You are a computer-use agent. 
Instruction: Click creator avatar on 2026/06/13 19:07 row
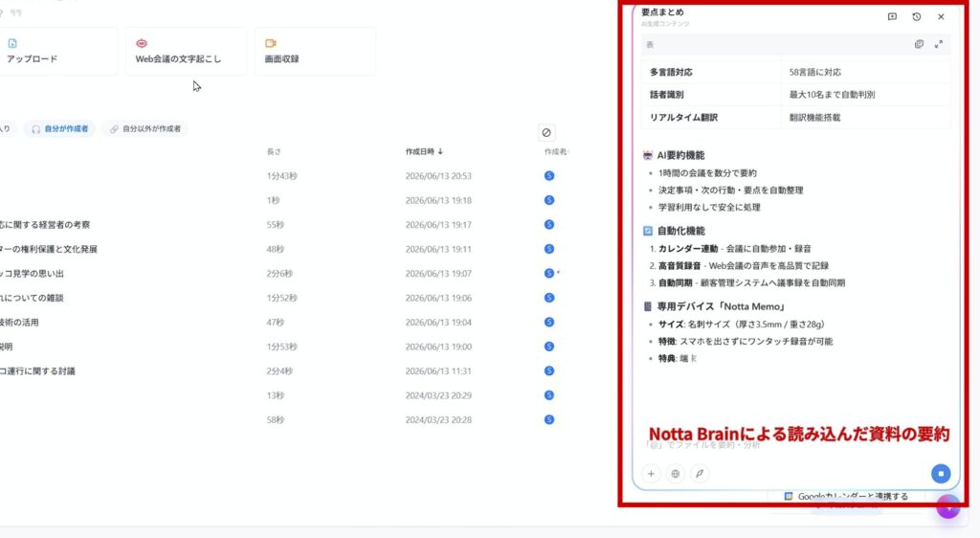(x=548, y=274)
